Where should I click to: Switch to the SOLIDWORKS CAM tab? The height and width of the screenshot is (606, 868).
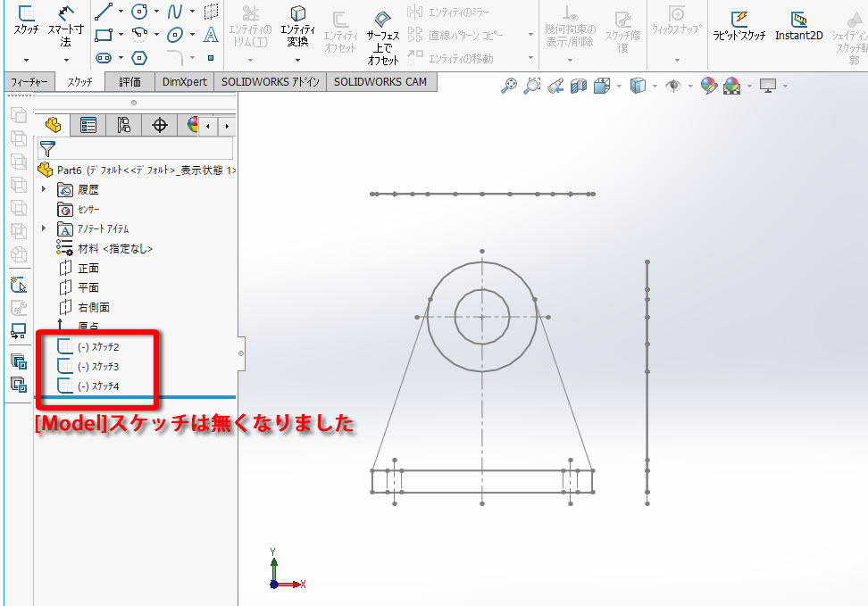pos(380,82)
